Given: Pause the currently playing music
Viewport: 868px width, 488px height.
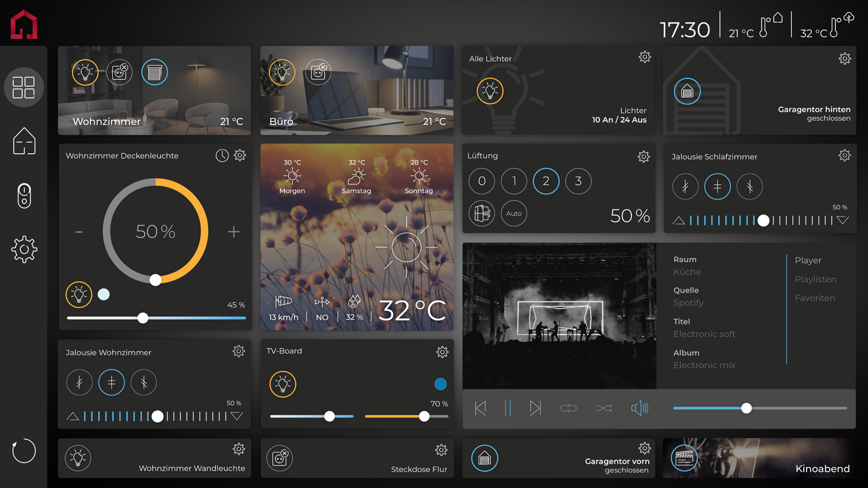Looking at the screenshot, I should click(x=507, y=408).
